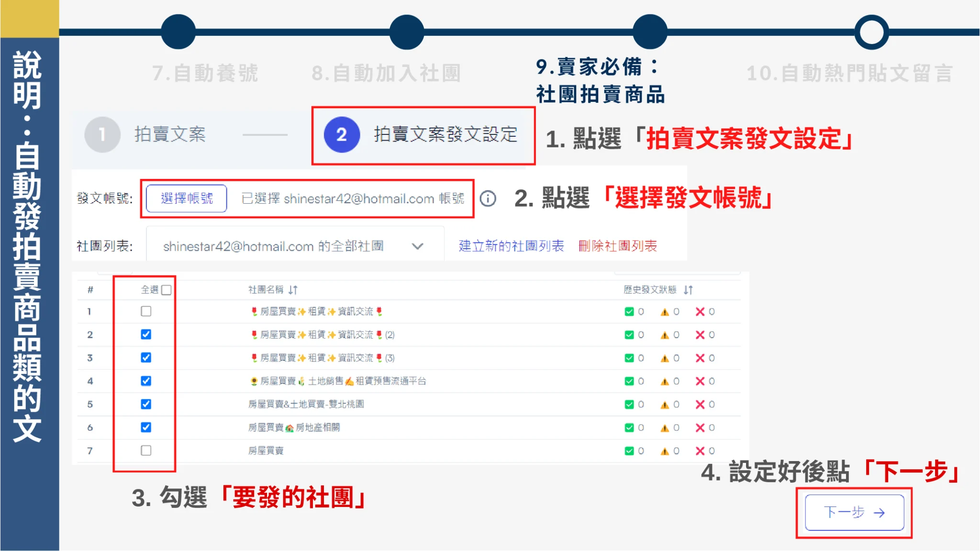Click the 7.自動養號 timeline step dot
The image size is (980, 551).
click(178, 32)
